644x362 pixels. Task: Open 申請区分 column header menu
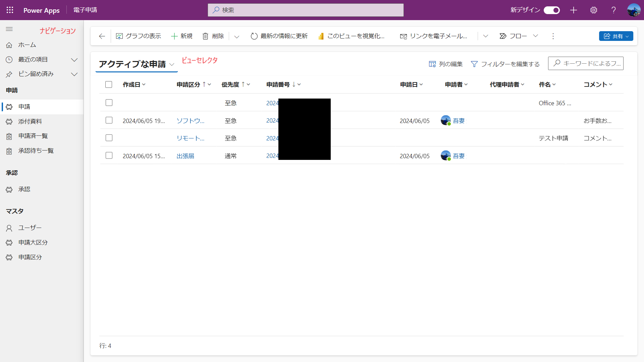tap(194, 84)
